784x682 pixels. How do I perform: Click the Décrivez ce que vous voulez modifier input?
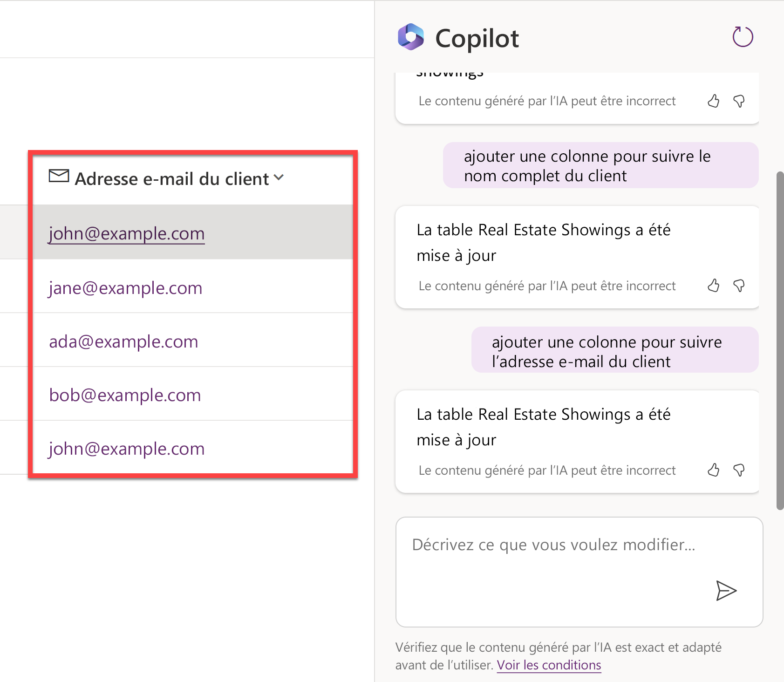pos(579,572)
